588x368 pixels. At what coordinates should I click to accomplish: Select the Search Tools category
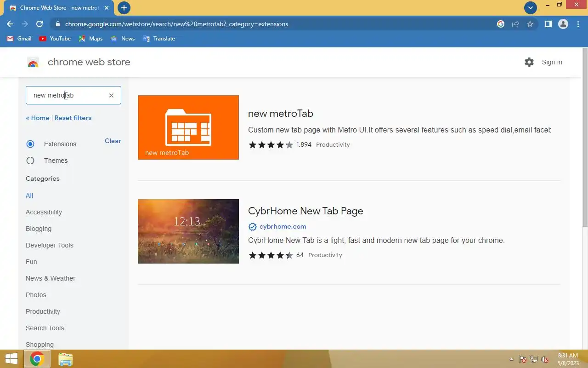pyautogui.click(x=45, y=328)
